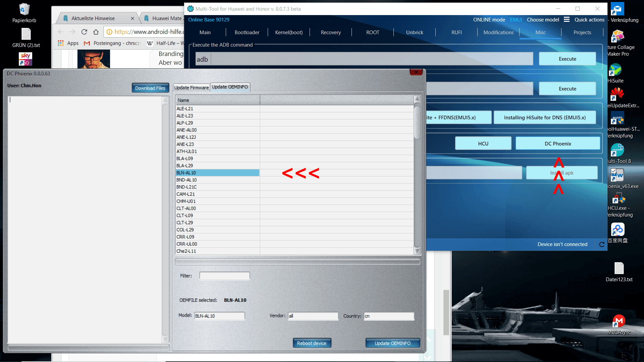
Task: Click the Vendor input field
Action: tap(313, 316)
